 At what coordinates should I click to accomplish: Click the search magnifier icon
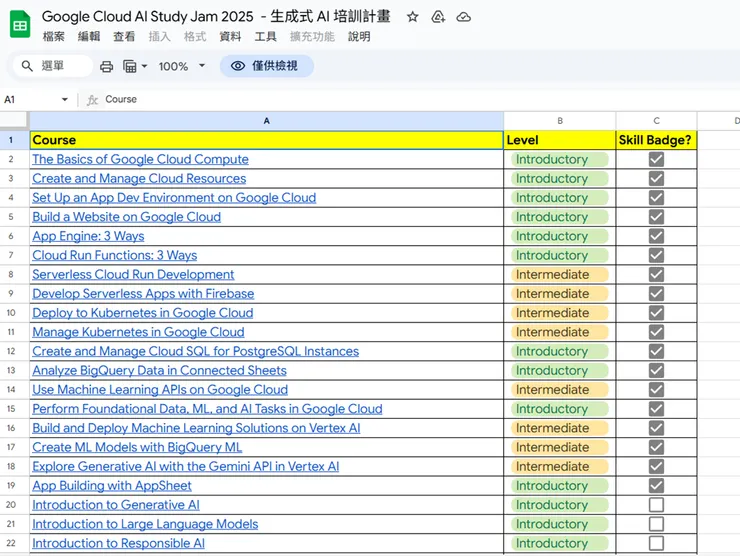click(x=27, y=66)
